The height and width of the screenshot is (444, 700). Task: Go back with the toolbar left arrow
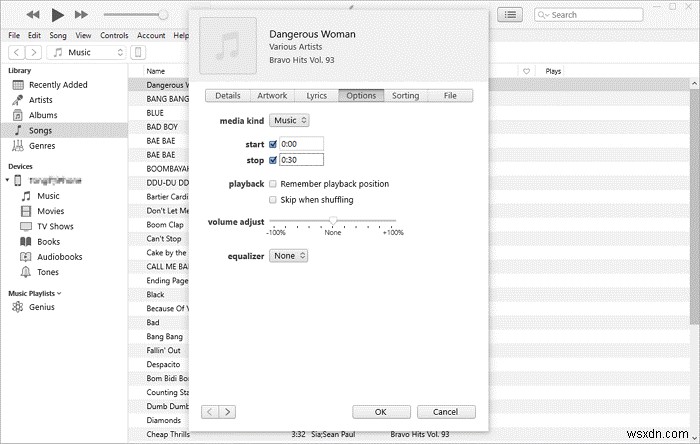(17, 52)
